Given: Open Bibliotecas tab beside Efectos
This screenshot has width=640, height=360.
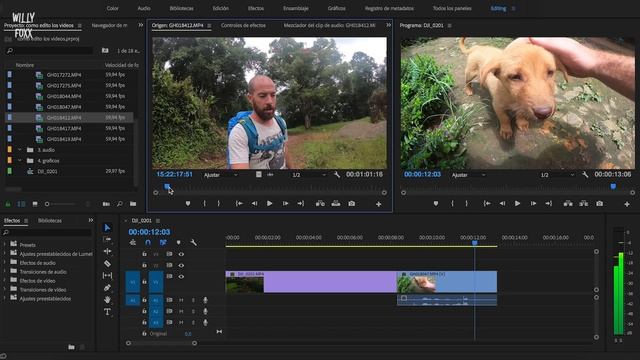Looking at the screenshot, I should (50, 220).
